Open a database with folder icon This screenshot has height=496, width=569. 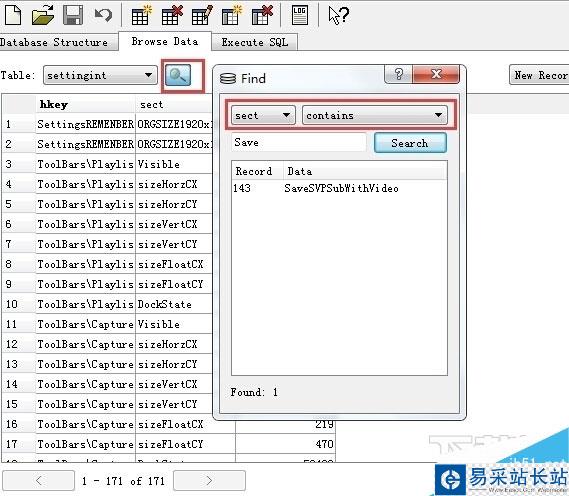pos(43,15)
